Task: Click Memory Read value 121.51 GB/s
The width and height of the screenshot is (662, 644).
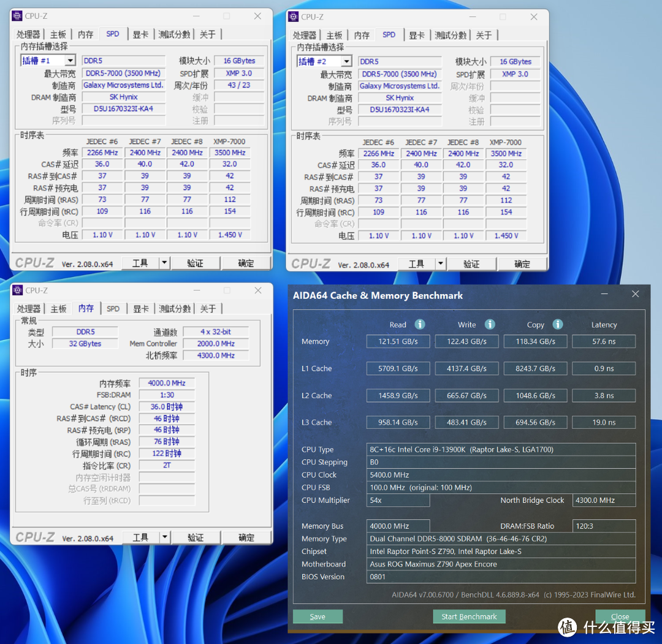Action: point(398,341)
